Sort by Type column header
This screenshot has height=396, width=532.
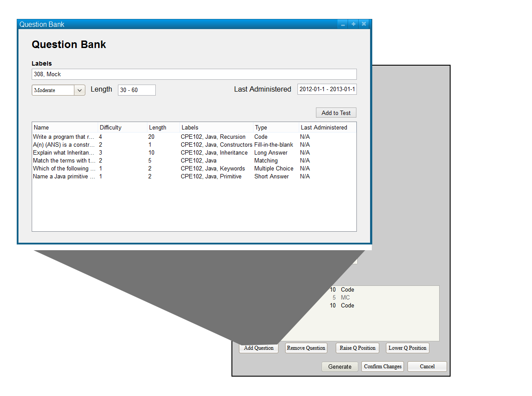point(275,128)
